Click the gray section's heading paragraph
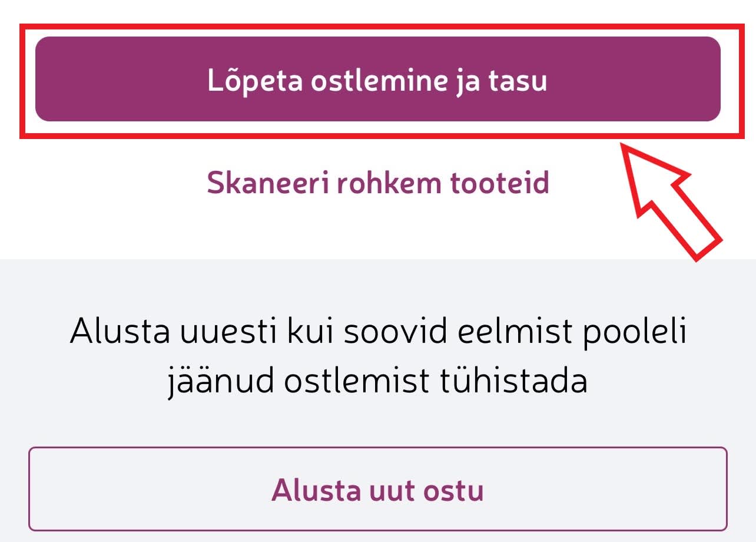 [x=377, y=357]
